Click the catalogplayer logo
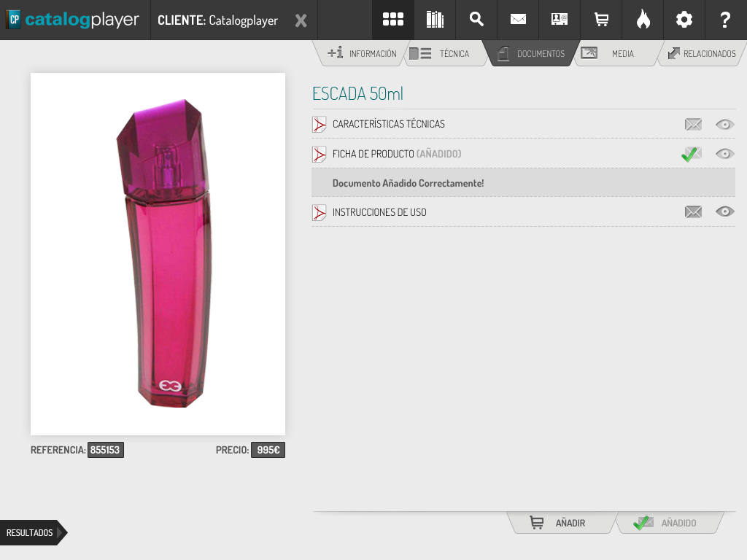The width and height of the screenshot is (747, 560). (73, 20)
